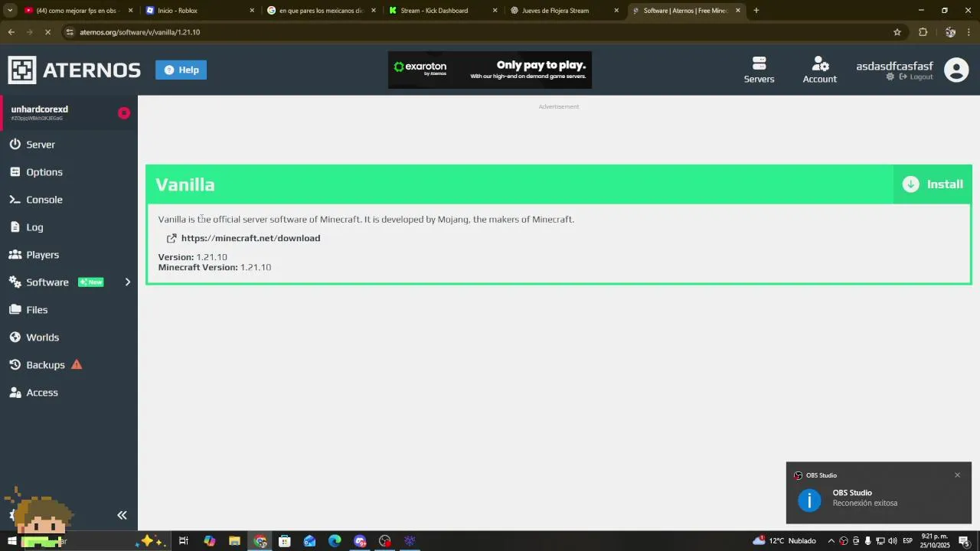Expand the Software submenu chevron

(x=128, y=282)
